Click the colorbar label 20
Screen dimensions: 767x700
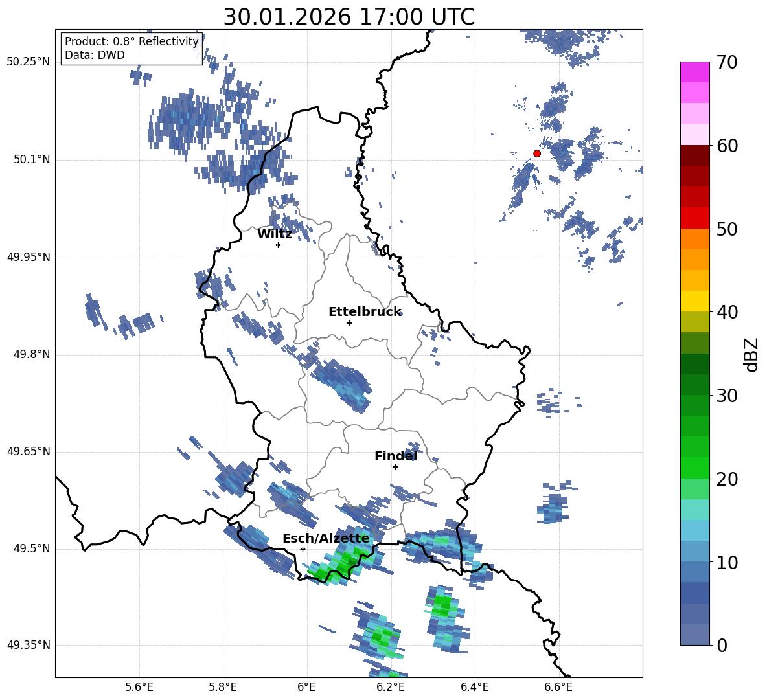(727, 479)
